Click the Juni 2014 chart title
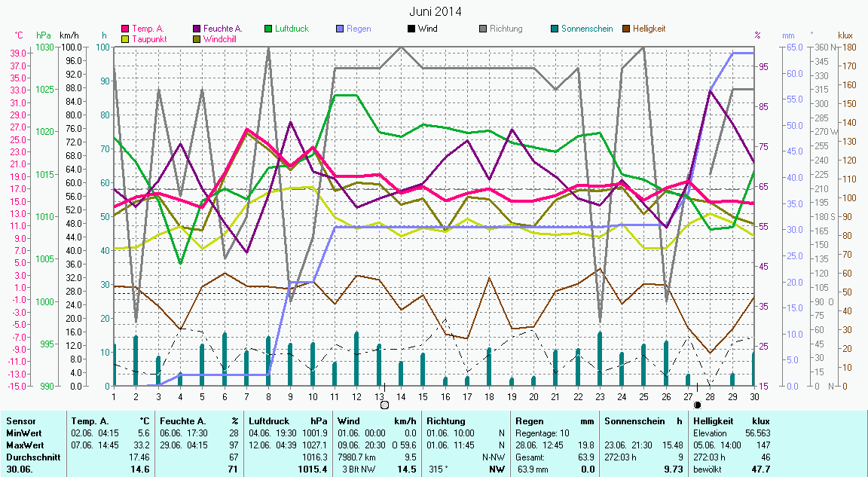Screen dimensions: 868x477 436,11
